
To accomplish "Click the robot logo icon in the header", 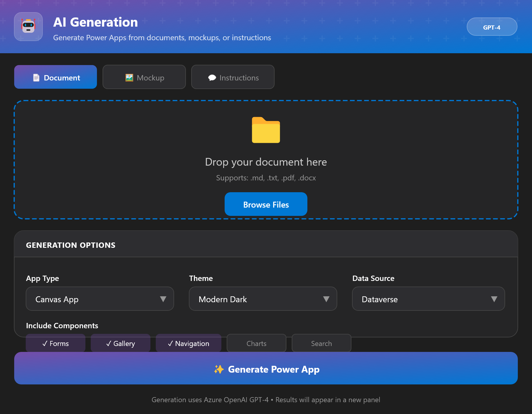I will (28, 27).
